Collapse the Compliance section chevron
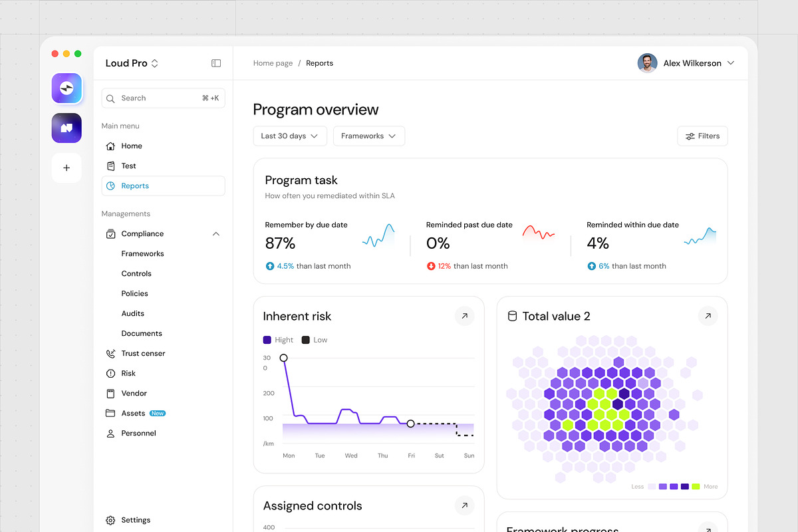This screenshot has height=532, width=798. (x=216, y=234)
